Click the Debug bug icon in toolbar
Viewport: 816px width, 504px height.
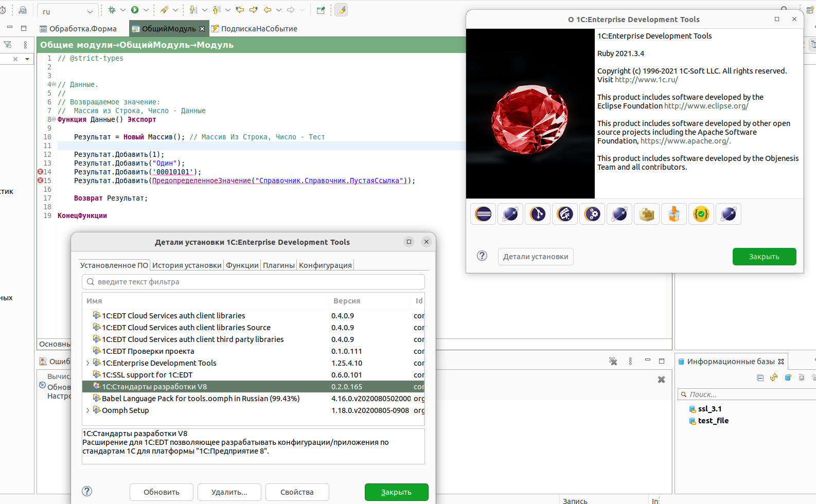click(112, 10)
